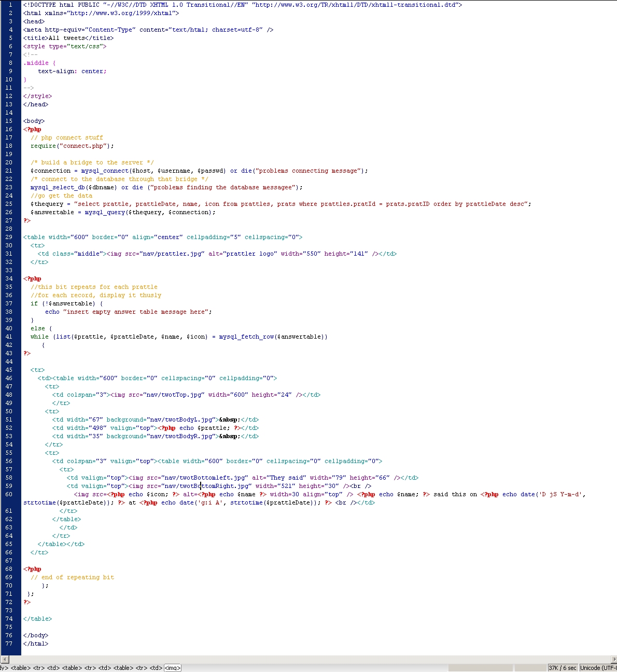The image size is (617, 672).
Task: Click the '// php connect stuff' comment
Action: click(67, 137)
